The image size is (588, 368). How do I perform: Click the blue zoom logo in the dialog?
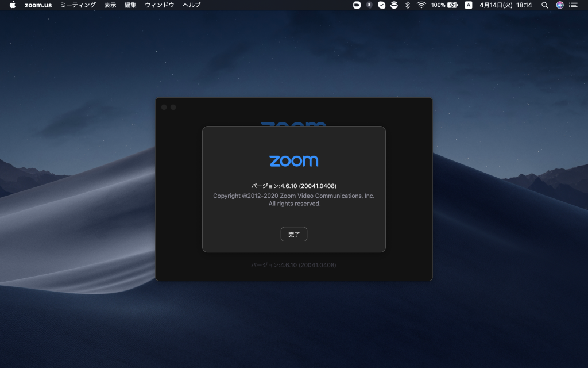click(x=293, y=161)
